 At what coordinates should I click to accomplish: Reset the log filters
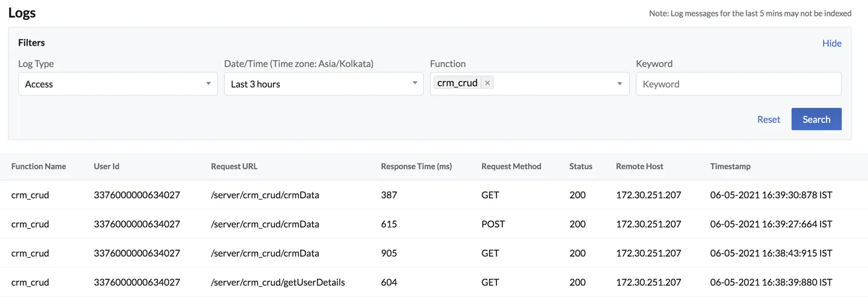point(769,120)
